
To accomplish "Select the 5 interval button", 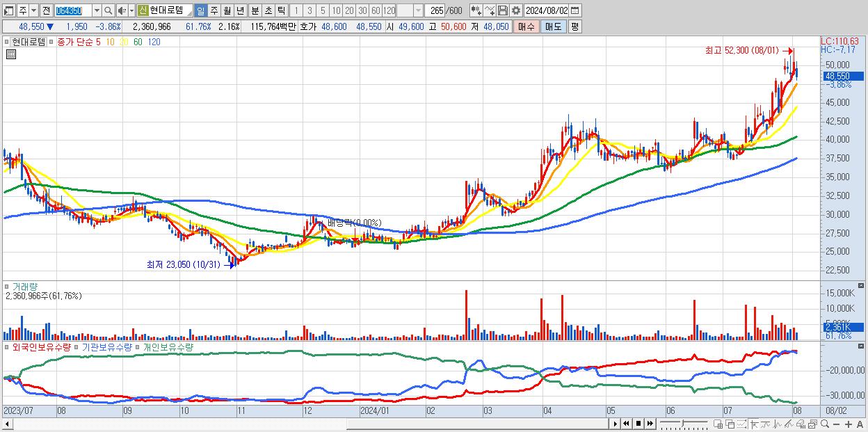I will pos(323,10).
